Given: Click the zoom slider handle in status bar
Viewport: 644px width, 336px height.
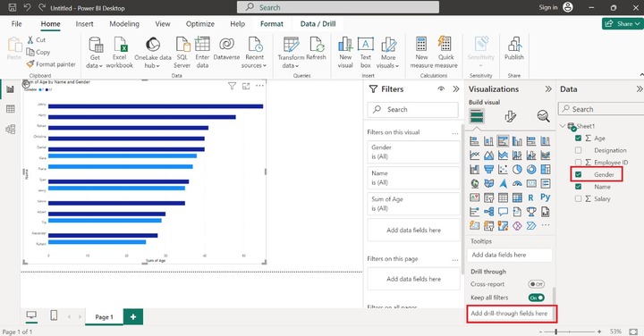Looking at the screenshot, I should (x=556, y=331).
